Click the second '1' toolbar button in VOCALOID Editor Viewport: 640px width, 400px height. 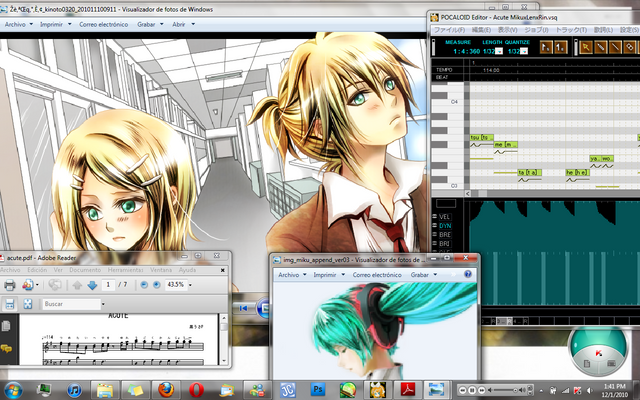point(560,47)
